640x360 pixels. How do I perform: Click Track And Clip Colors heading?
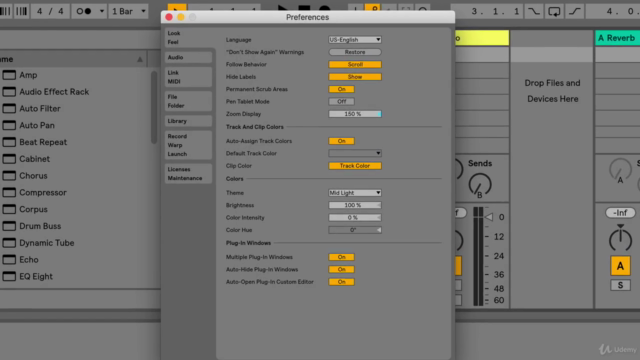[255, 127]
